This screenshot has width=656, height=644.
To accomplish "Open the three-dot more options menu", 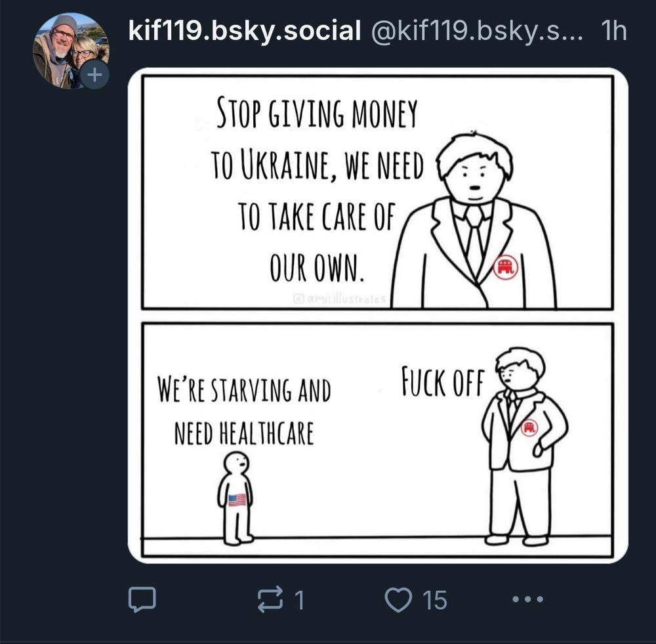I will (x=528, y=599).
